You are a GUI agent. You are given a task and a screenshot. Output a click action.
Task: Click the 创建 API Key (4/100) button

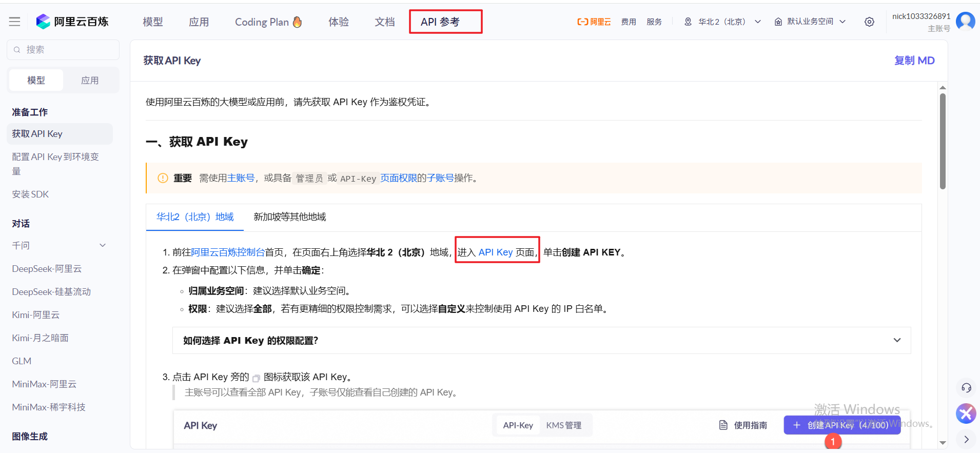(842, 425)
